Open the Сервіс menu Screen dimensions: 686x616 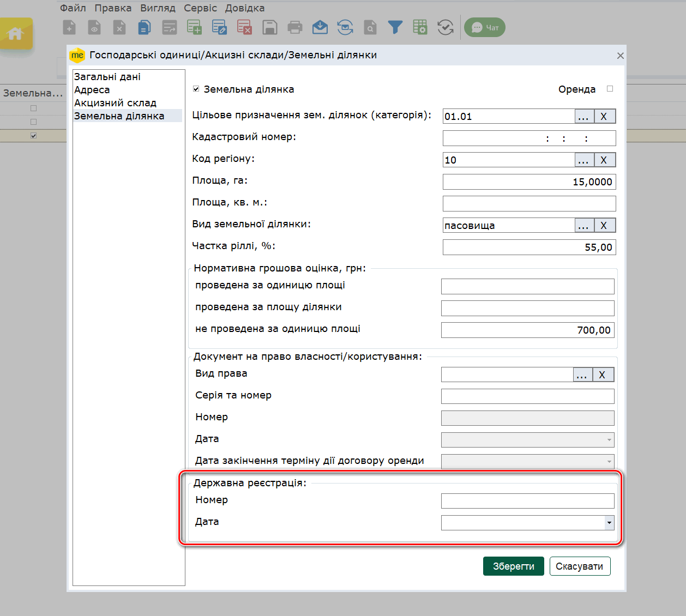pyautogui.click(x=200, y=8)
